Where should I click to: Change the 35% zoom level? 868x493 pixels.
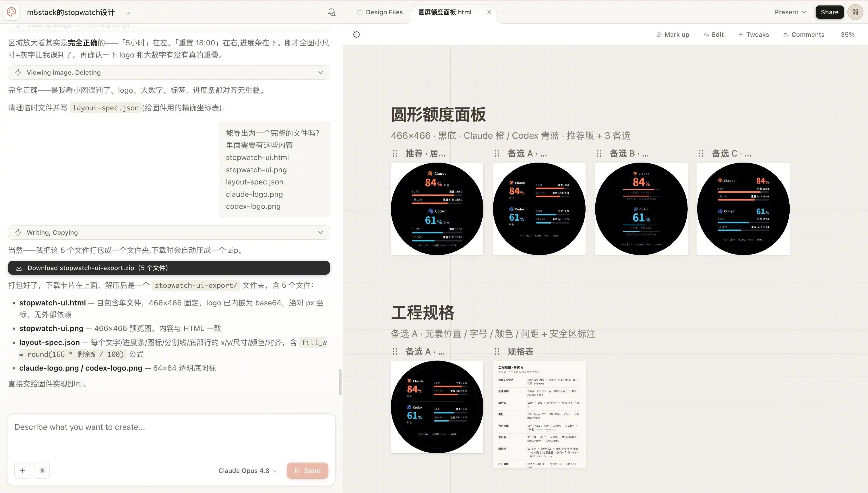pos(847,34)
